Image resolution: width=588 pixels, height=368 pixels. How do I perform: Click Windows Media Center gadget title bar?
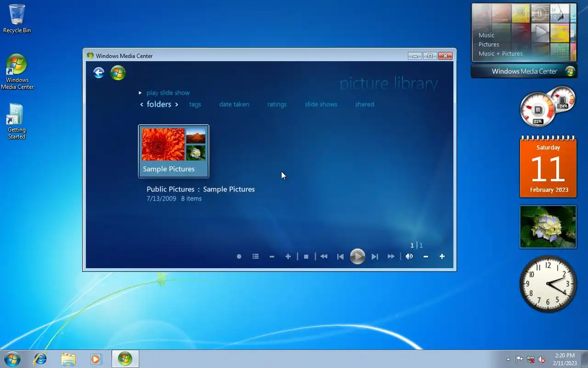(524, 71)
